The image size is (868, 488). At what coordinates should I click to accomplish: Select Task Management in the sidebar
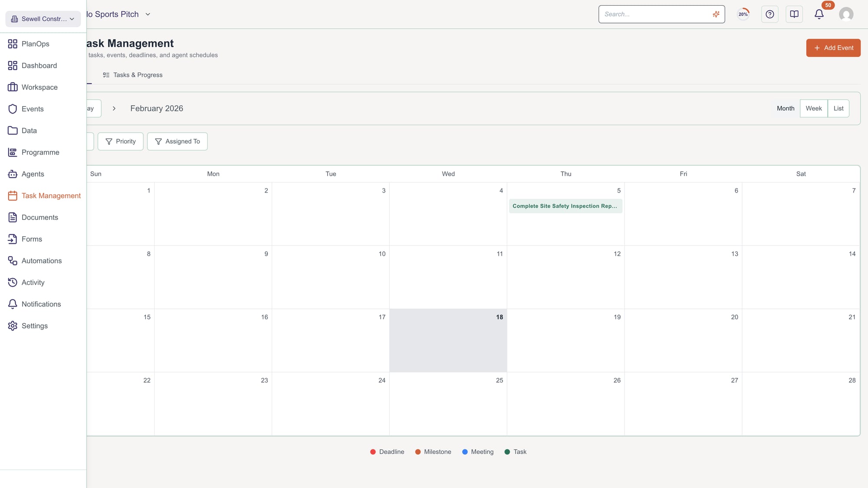(x=51, y=196)
